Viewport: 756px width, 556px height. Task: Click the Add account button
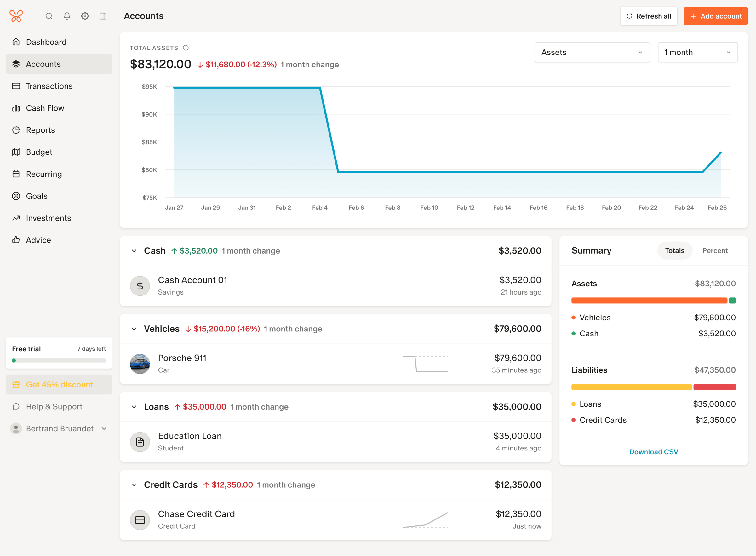coord(716,16)
